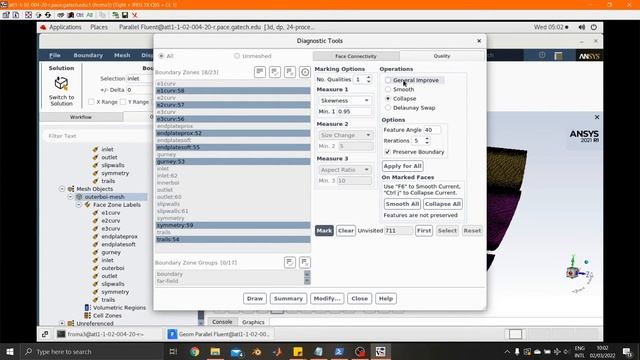Select the All radio button
Image resolution: width=640 pixels, height=360 pixels.
point(161,56)
